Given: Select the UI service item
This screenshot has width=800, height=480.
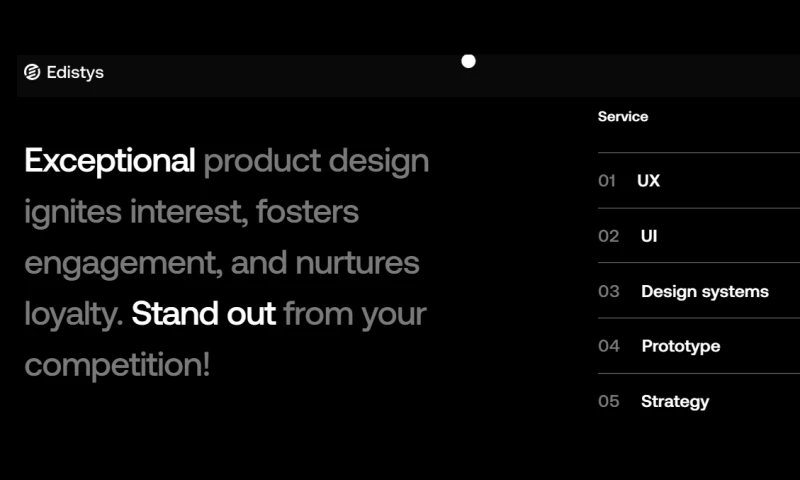Looking at the screenshot, I should 649,236.
